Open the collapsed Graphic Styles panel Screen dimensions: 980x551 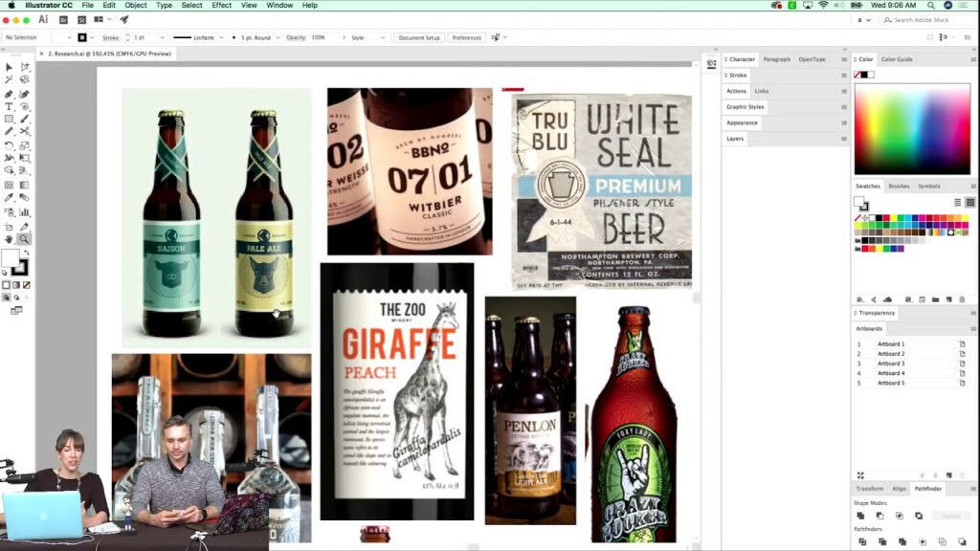click(x=745, y=107)
